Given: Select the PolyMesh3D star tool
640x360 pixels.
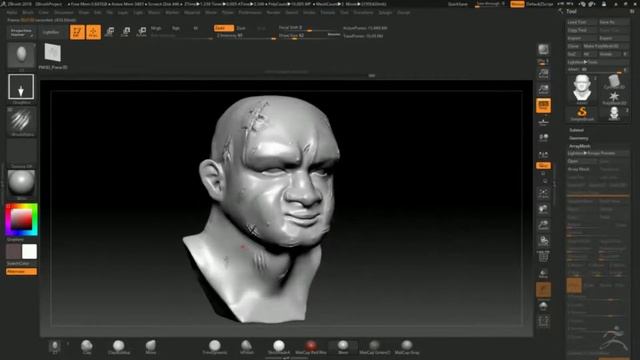Looking at the screenshot, I should [x=613, y=97].
